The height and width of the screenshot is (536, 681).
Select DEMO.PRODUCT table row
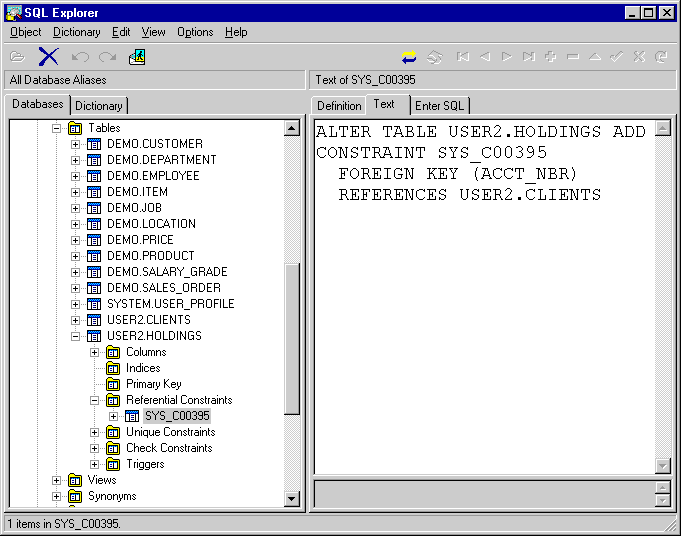tap(151, 256)
